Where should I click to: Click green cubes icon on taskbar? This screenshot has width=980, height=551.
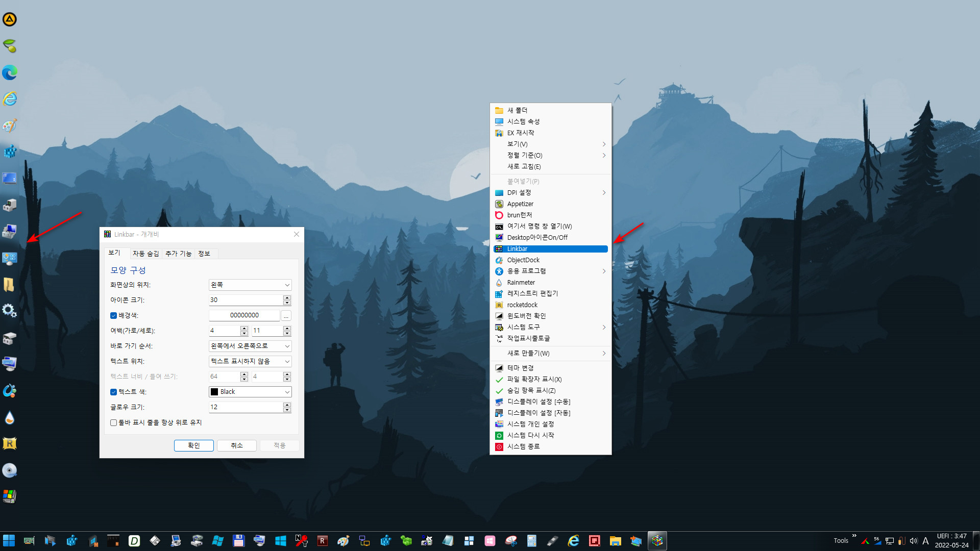tap(406, 541)
